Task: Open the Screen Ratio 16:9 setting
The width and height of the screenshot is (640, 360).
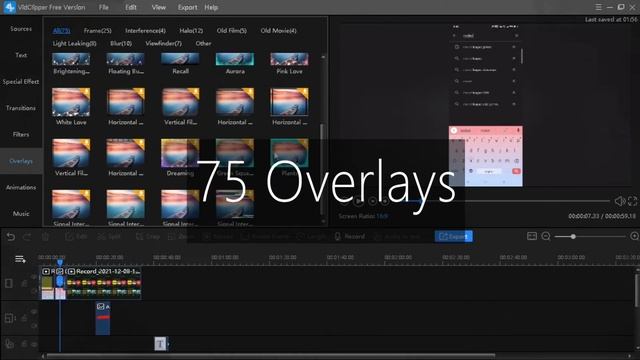Action: 363,216
